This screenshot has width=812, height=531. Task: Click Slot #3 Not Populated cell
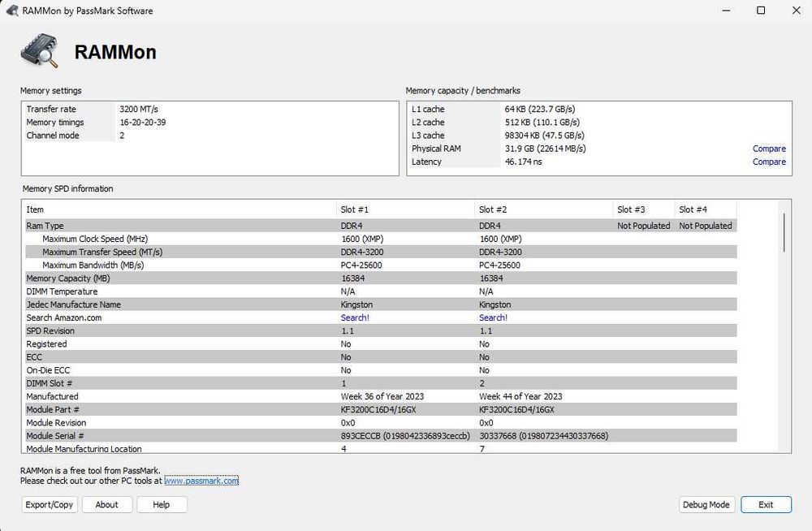tap(644, 226)
